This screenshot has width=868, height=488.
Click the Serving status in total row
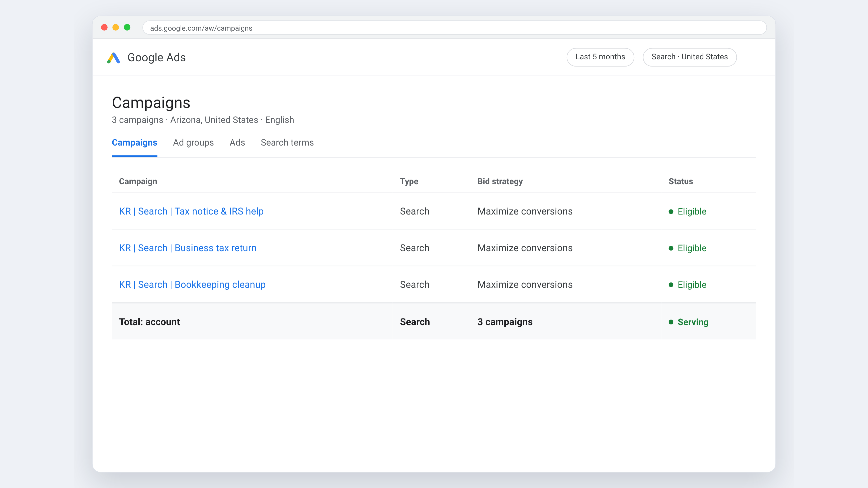[689, 322]
